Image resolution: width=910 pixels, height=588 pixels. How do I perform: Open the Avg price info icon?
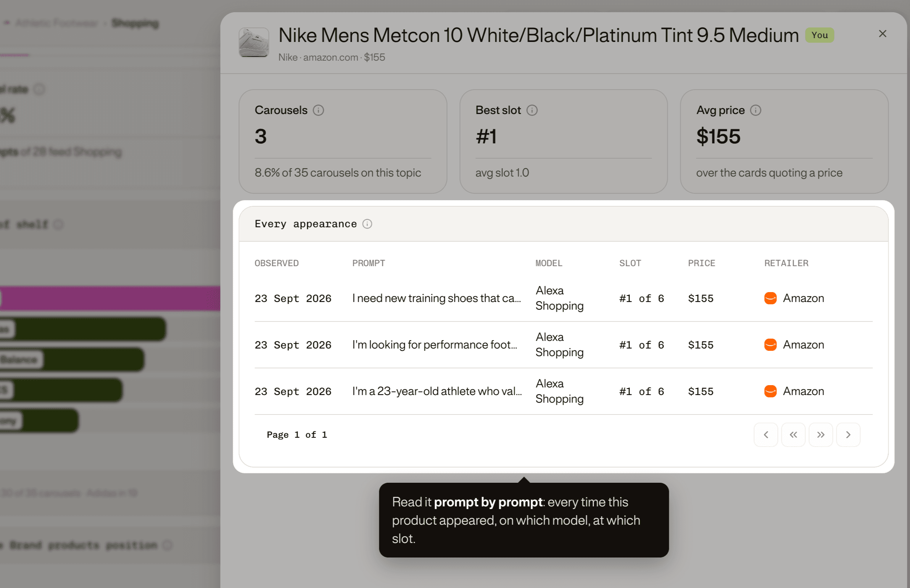755,110
